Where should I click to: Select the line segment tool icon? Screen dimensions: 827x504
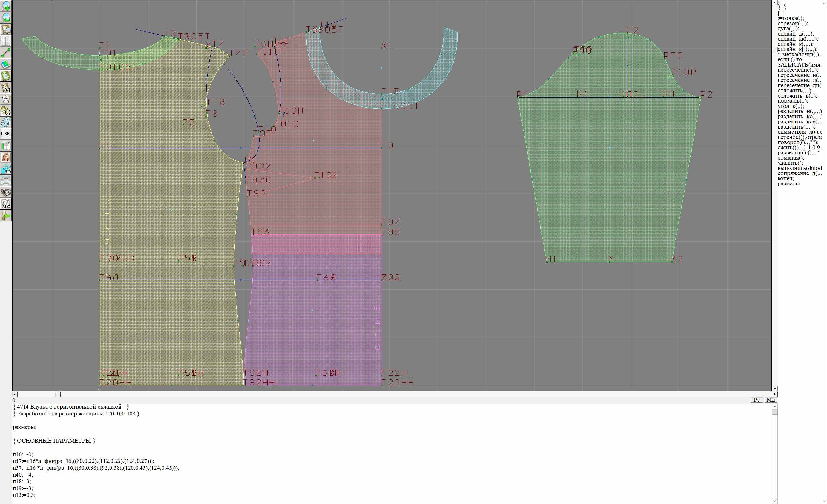click(6, 53)
